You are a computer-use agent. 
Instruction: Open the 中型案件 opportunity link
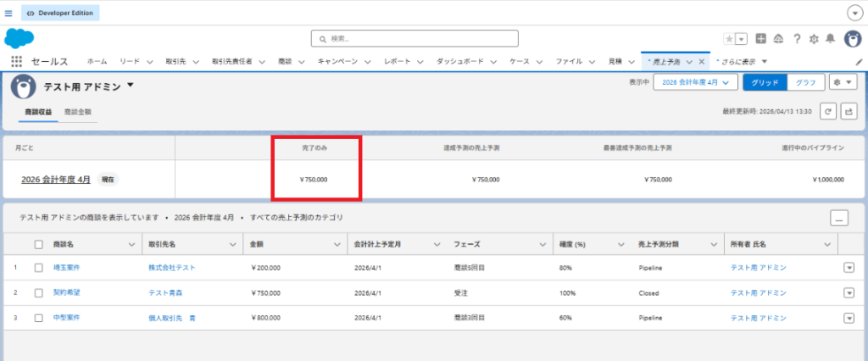(x=66, y=318)
